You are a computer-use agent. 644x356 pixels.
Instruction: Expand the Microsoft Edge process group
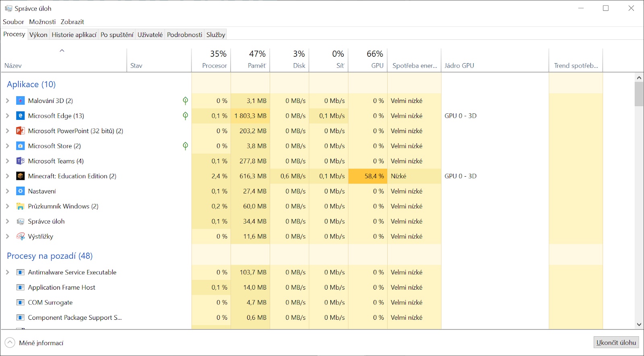[x=7, y=116]
